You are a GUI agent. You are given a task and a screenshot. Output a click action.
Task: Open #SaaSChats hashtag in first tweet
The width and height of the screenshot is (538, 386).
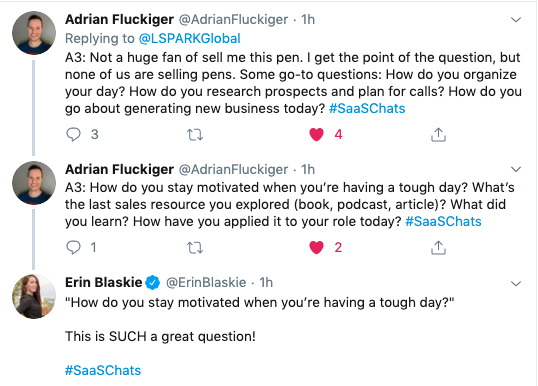click(x=367, y=108)
